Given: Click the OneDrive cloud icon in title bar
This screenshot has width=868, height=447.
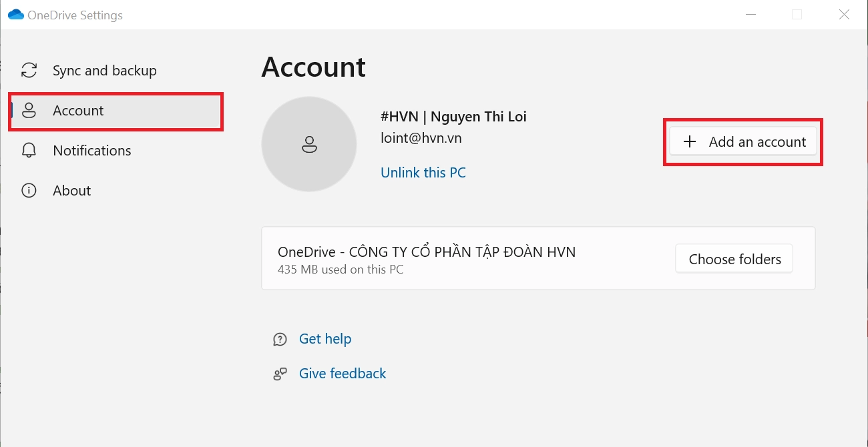Looking at the screenshot, I should tap(15, 15).
